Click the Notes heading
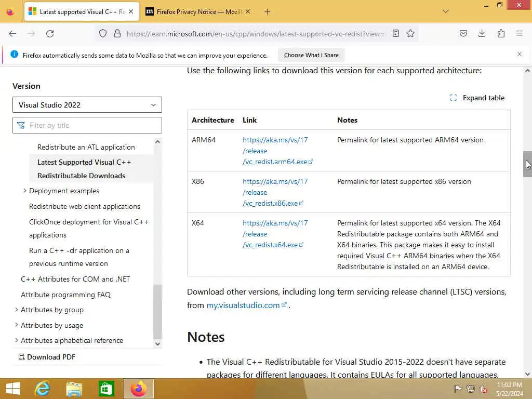 click(x=206, y=337)
